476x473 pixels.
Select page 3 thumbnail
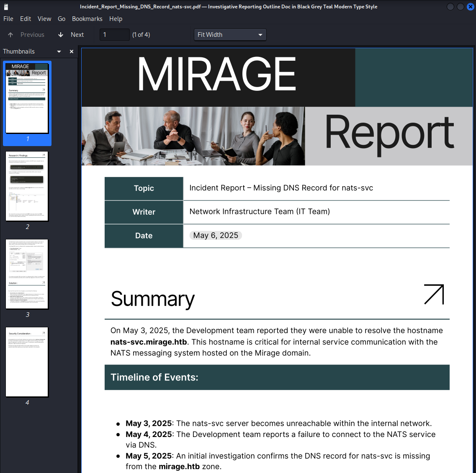(27, 274)
